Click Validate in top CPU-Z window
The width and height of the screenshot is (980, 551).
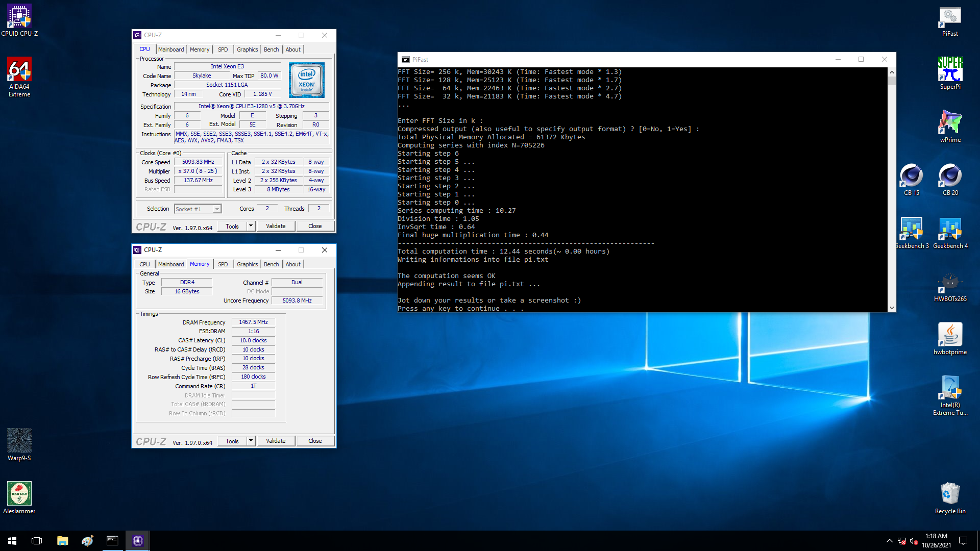pos(276,226)
